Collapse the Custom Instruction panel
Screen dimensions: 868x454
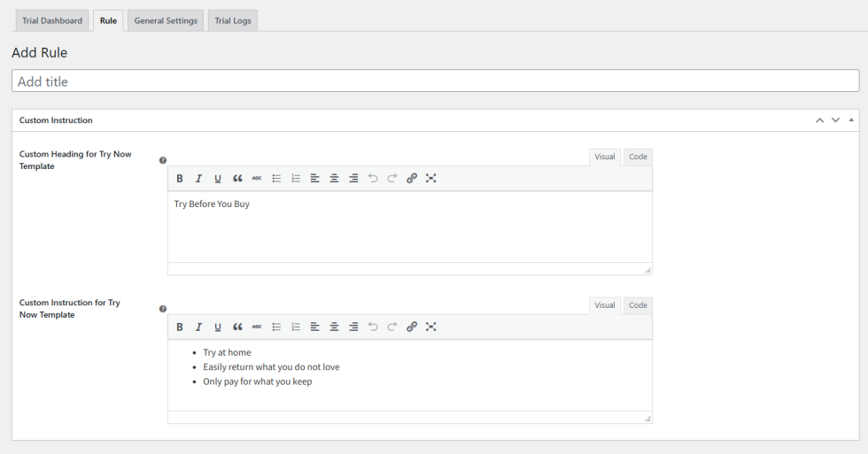(x=851, y=120)
